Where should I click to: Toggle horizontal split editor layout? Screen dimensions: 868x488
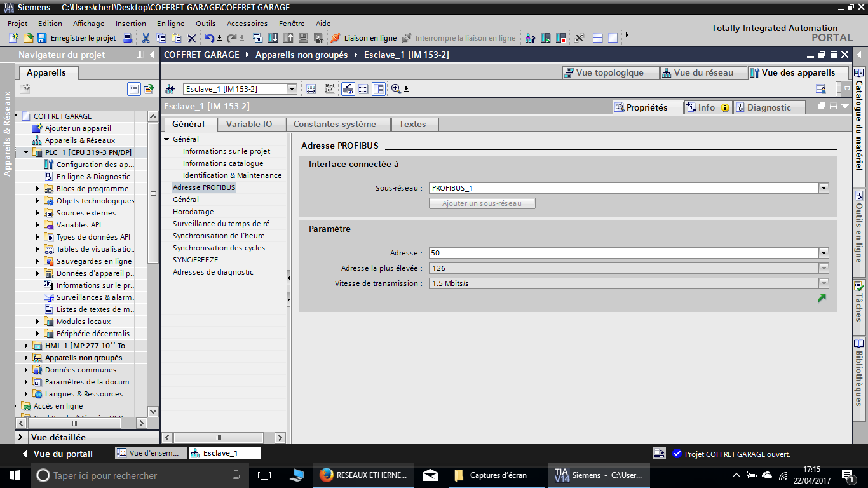598,38
